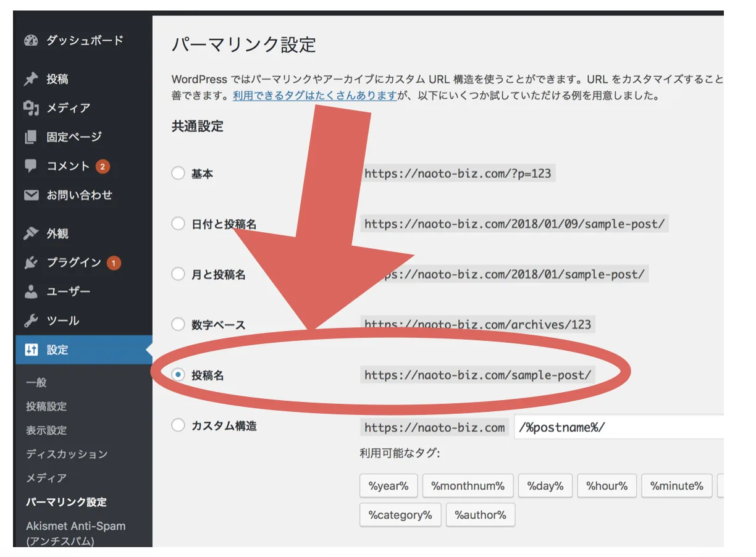
Task: Click the naoto-biz.com/sample-post/ example URL
Action: click(478, 375)
